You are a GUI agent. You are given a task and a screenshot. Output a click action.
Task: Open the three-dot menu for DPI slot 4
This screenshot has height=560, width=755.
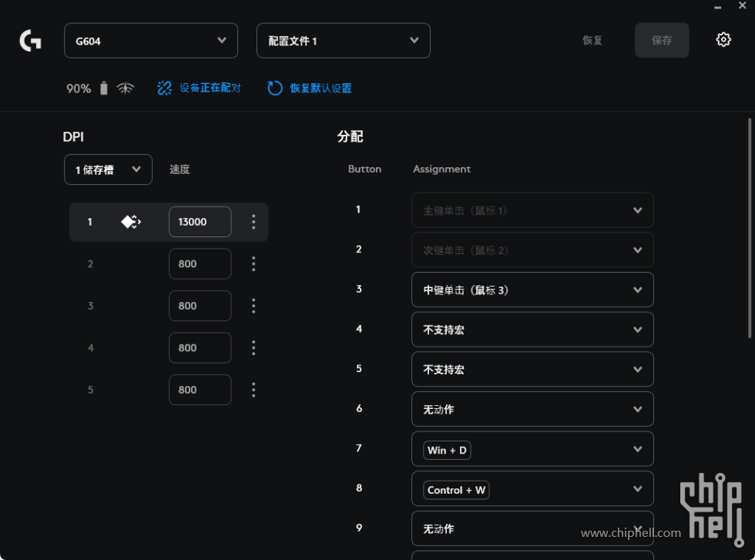253,347
